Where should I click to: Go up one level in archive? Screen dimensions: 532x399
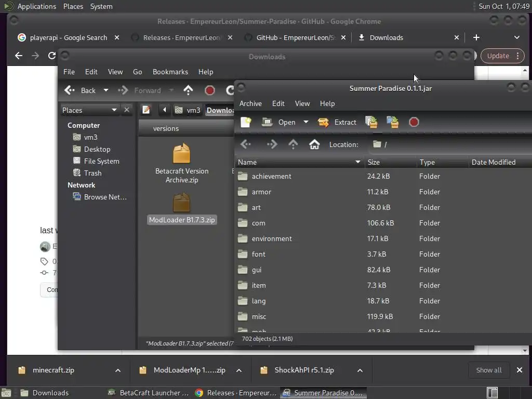point(293,144)
